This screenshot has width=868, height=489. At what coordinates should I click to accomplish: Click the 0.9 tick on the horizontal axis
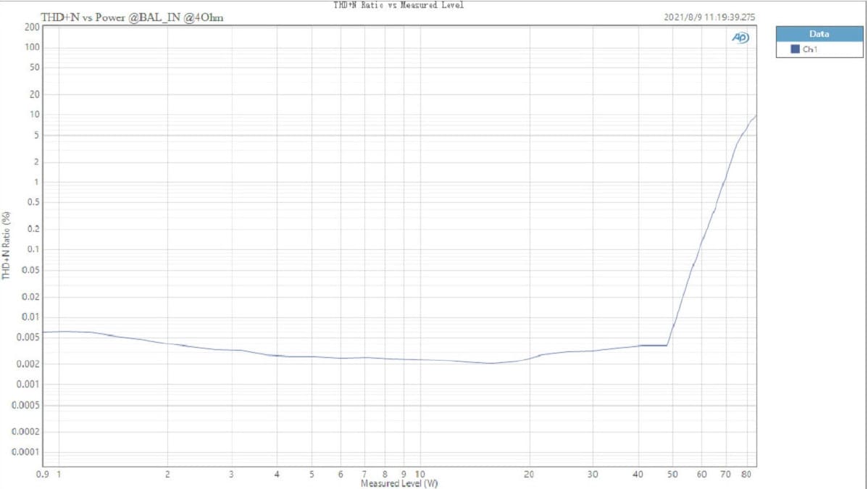[42, 474]
